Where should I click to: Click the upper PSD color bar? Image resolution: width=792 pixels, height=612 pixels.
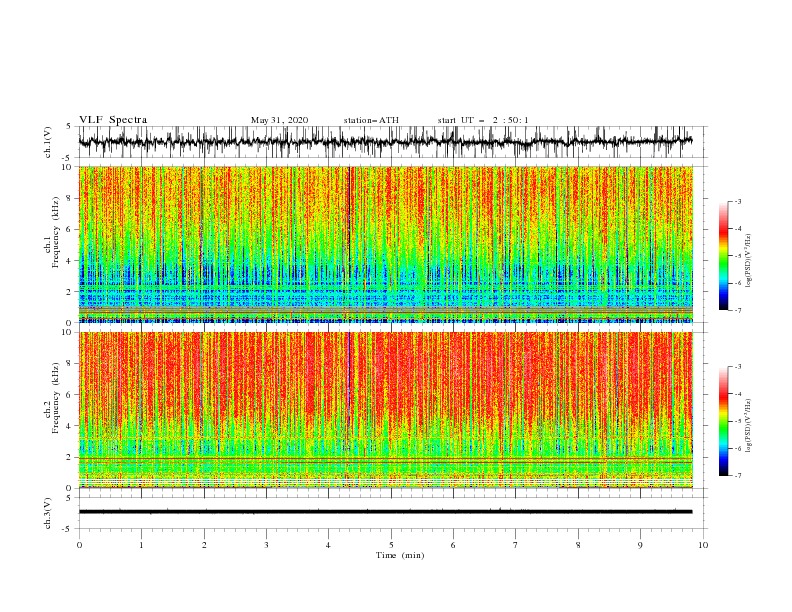(723, 255)
